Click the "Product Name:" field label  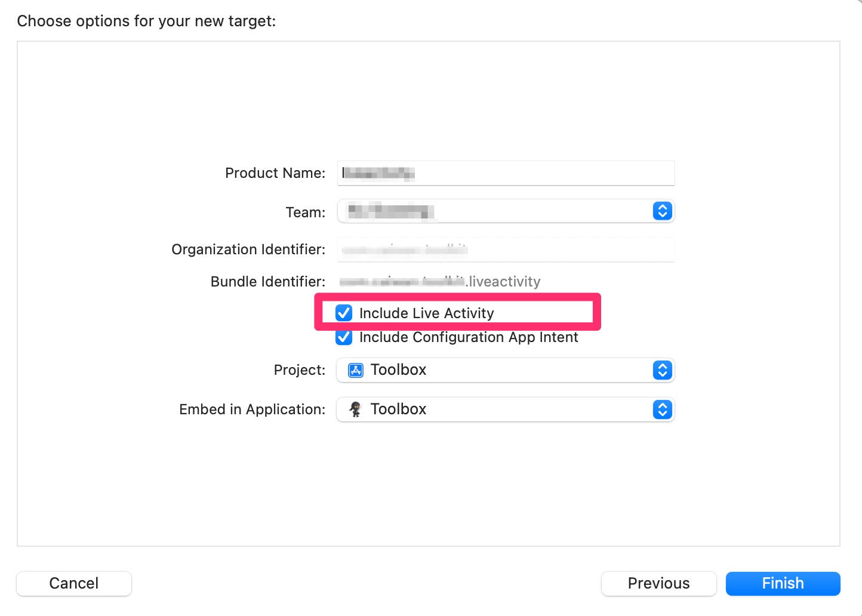click(275, 173)
